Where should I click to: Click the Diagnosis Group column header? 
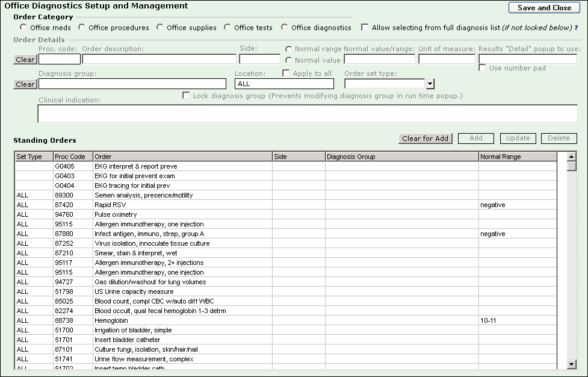[x=402, y=157]
